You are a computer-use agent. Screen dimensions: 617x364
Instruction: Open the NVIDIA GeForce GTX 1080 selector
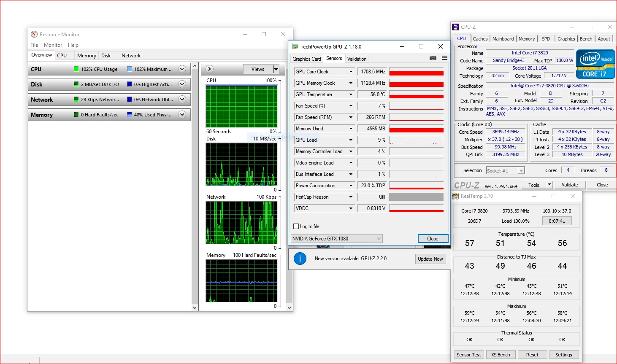[337, 239]
